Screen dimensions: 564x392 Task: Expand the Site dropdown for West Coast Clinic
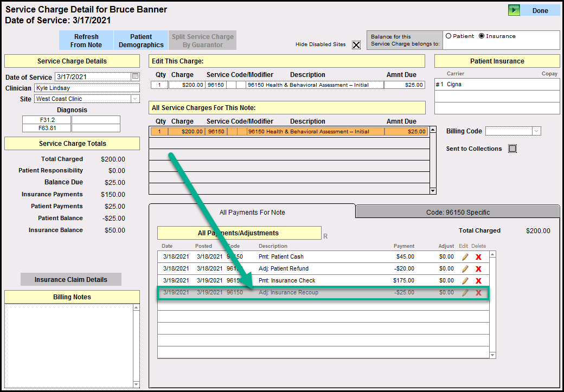click(135, 99)
